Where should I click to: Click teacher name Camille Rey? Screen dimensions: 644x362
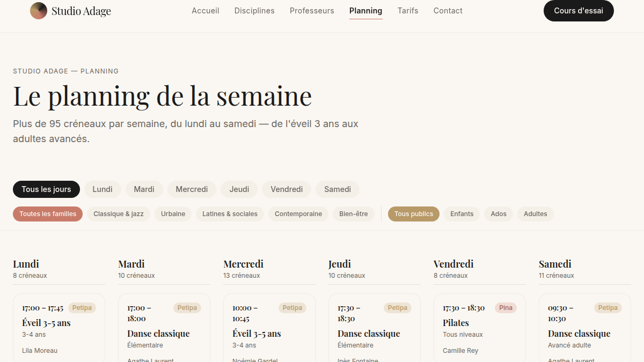pos(460,351)
